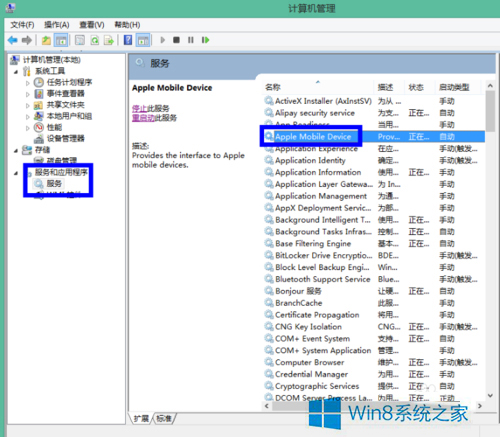This screenshot has width=500, height=437.
Task: Expand the 事件查看器 node
Action: pos(28,94)
